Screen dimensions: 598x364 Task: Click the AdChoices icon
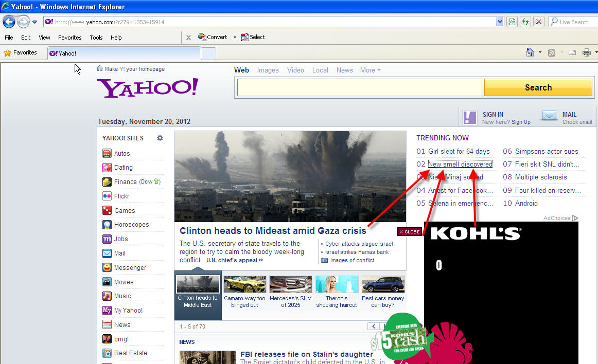click(x=575, y=218)
